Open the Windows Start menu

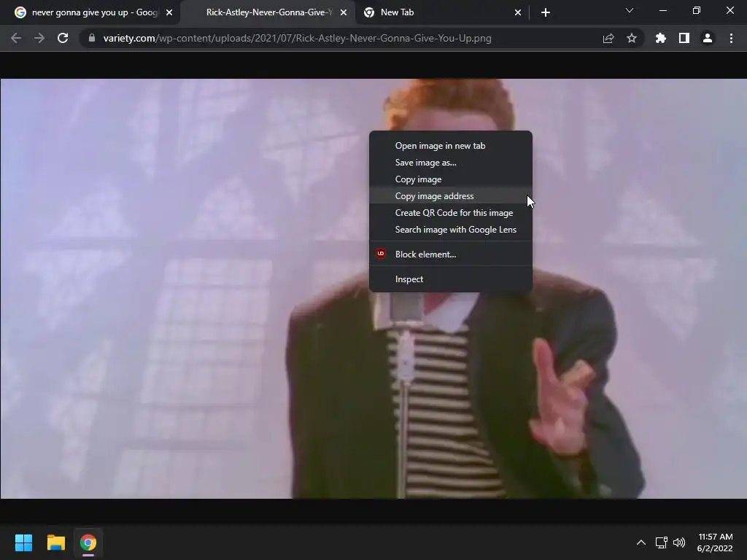coord(24,542)
